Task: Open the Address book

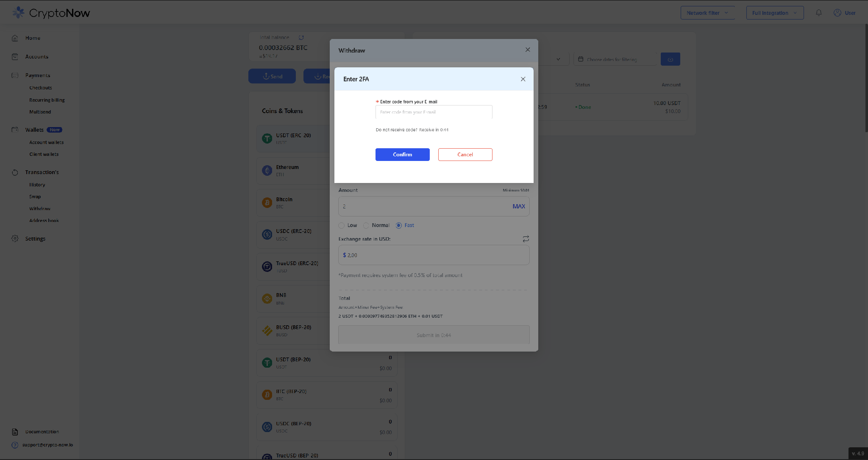Action: tap(44, 220)
